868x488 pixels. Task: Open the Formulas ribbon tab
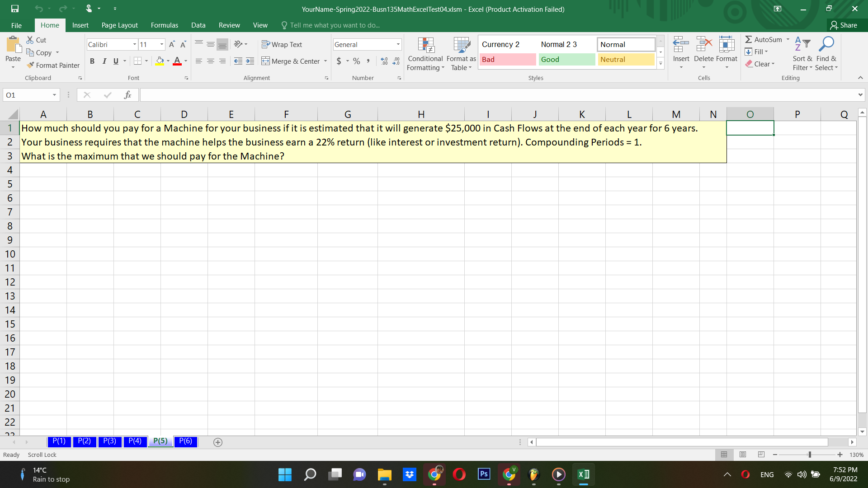point(164,25)
